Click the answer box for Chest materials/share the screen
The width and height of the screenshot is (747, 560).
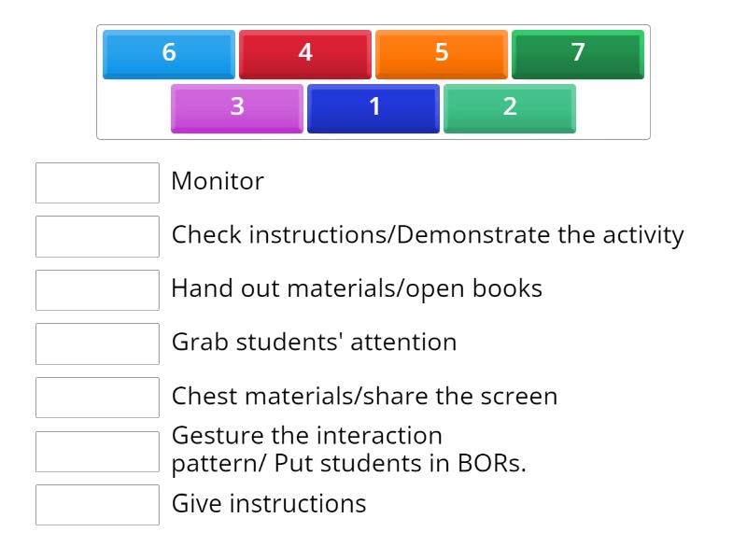click(97, 396)
